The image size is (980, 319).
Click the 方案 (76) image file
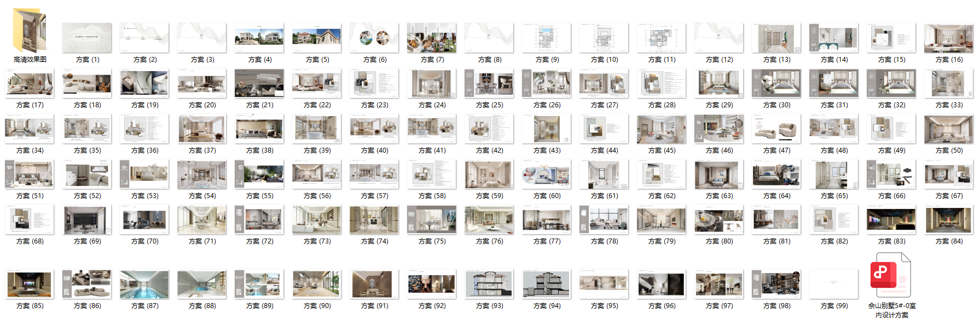point(489,219)
